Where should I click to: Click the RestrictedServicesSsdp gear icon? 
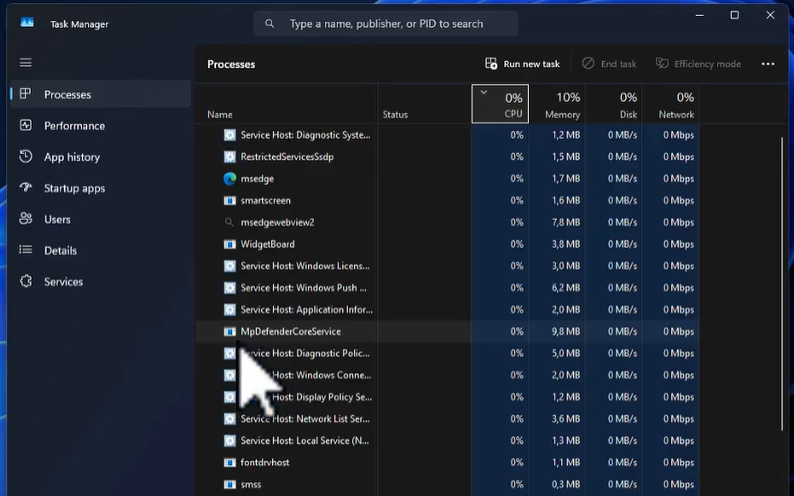pyautogui.click(x=230, y=157)
